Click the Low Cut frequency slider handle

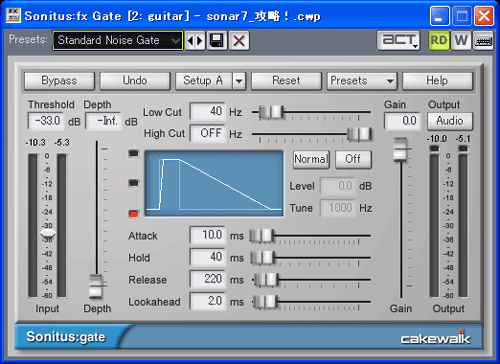click(272, 112)
